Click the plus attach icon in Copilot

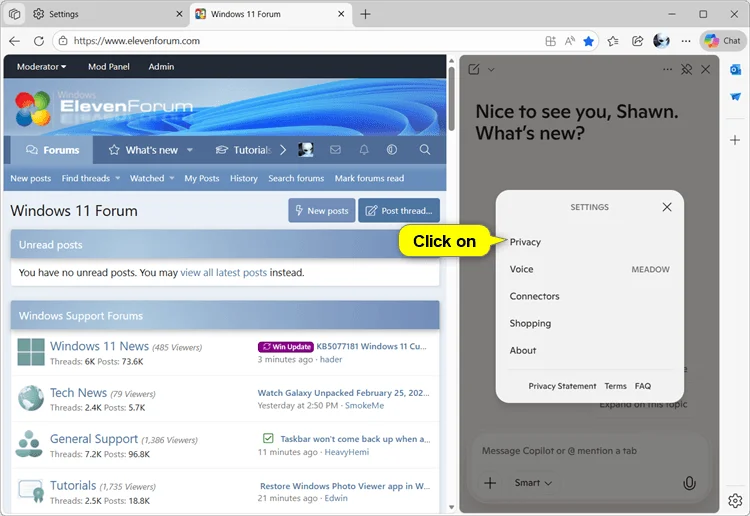pos(490,483)
